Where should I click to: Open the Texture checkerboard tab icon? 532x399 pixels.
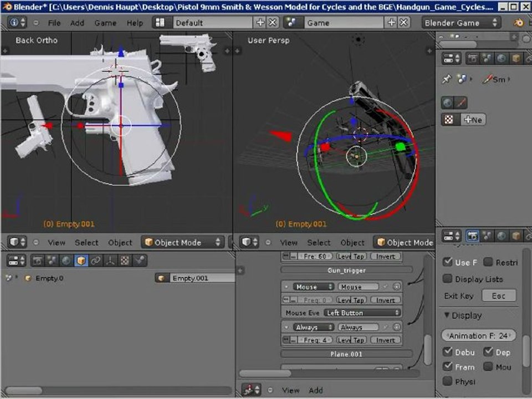(x=126, y=260)
